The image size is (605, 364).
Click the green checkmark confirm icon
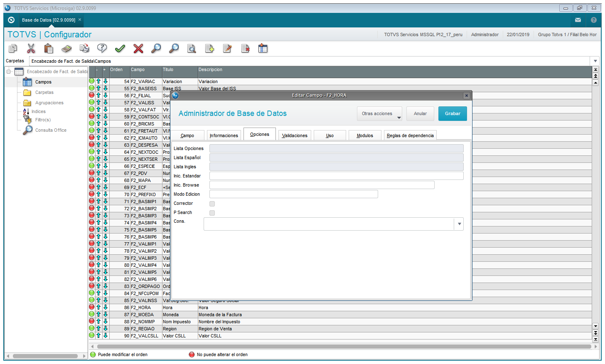pos(120,49)
